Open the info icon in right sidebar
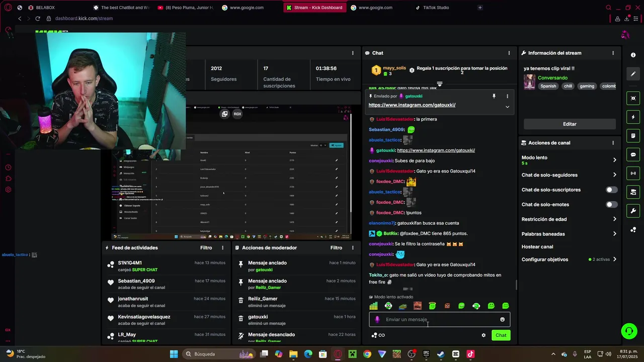644x362 pixels. click(x=633, y=55)
